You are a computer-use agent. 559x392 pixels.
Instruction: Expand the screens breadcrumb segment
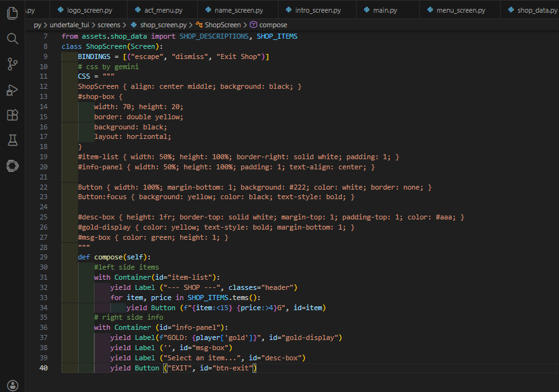[x=109, y=25]
